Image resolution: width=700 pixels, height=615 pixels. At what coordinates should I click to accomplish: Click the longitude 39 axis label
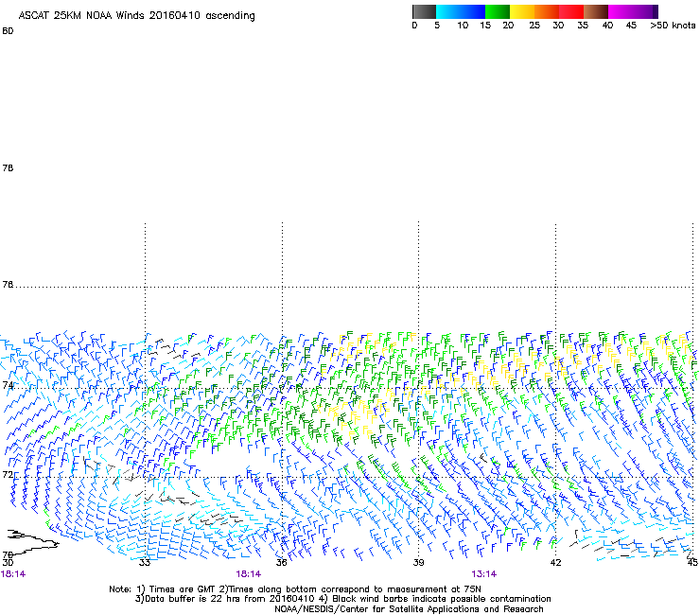[x=418, y=563]
